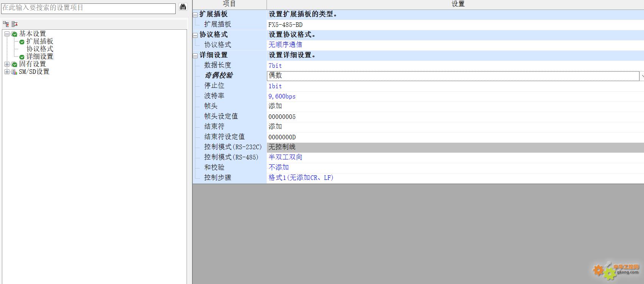Screen dimensions: 644x284
Task: Select 扩展插板 in the settings tree
Action: tap(40, 41)
